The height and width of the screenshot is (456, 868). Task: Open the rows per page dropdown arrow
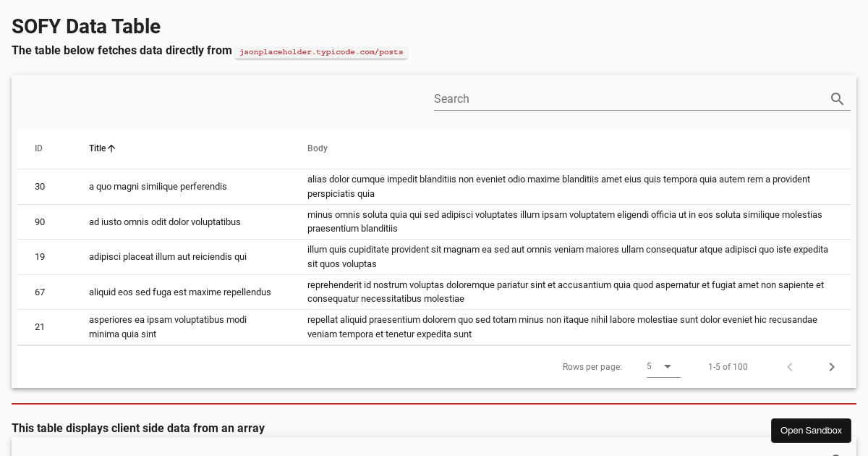pyautogui.click(x=667, y=366)
